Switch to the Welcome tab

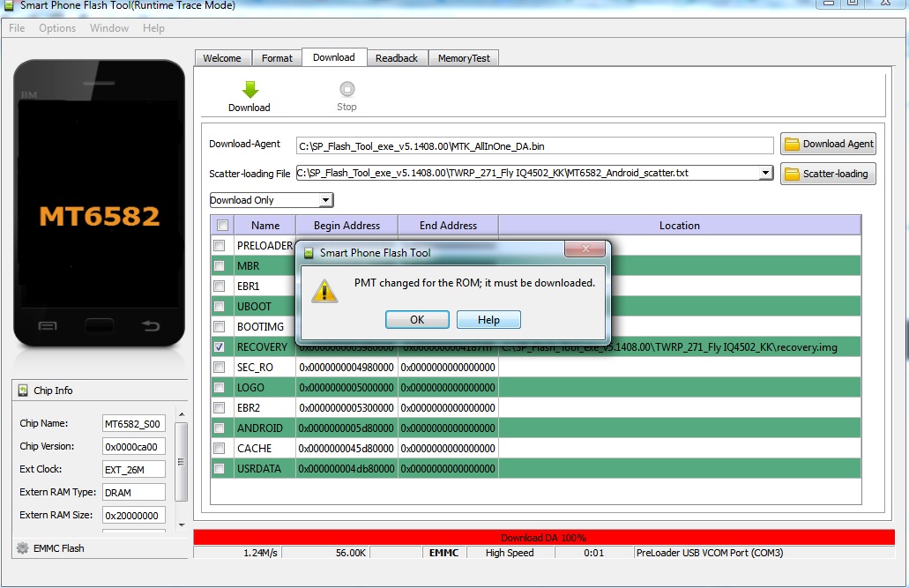(222, 58)
